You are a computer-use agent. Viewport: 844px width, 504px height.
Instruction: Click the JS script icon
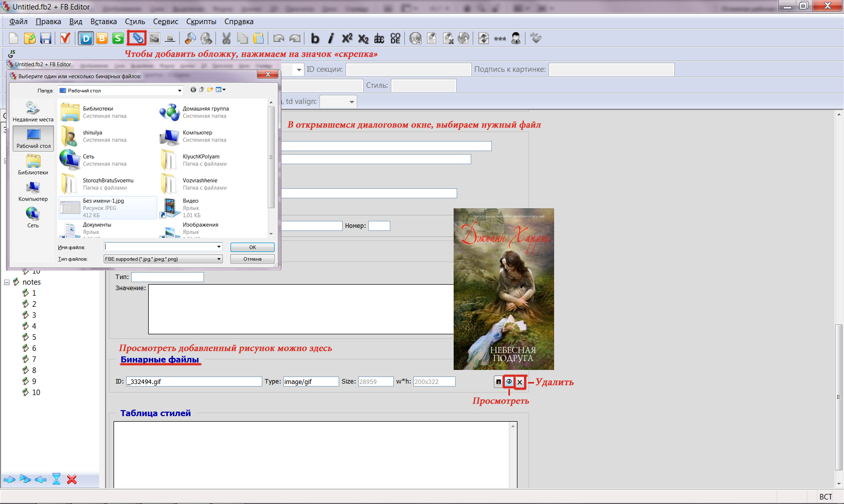pos(12,53)
